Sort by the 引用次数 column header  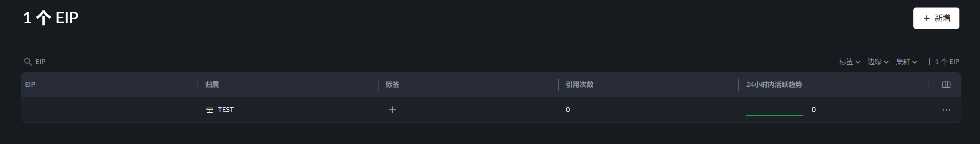point(579,85)
